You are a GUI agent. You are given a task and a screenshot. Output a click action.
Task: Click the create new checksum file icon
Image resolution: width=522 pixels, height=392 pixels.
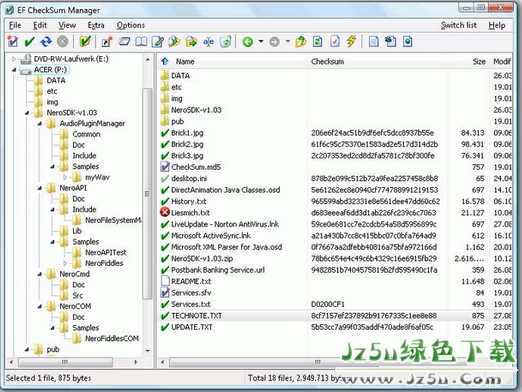[x=13, y=42]
